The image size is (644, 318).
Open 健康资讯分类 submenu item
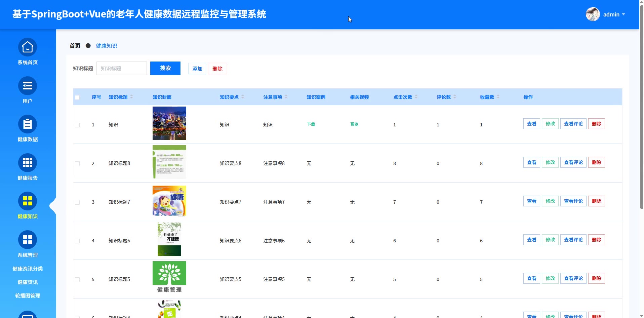pos(28,269)
